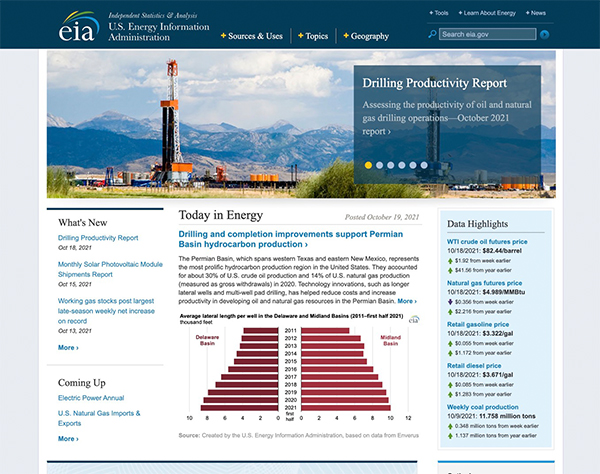Click the '$4.989/MMBtu' value

[504, 292]
